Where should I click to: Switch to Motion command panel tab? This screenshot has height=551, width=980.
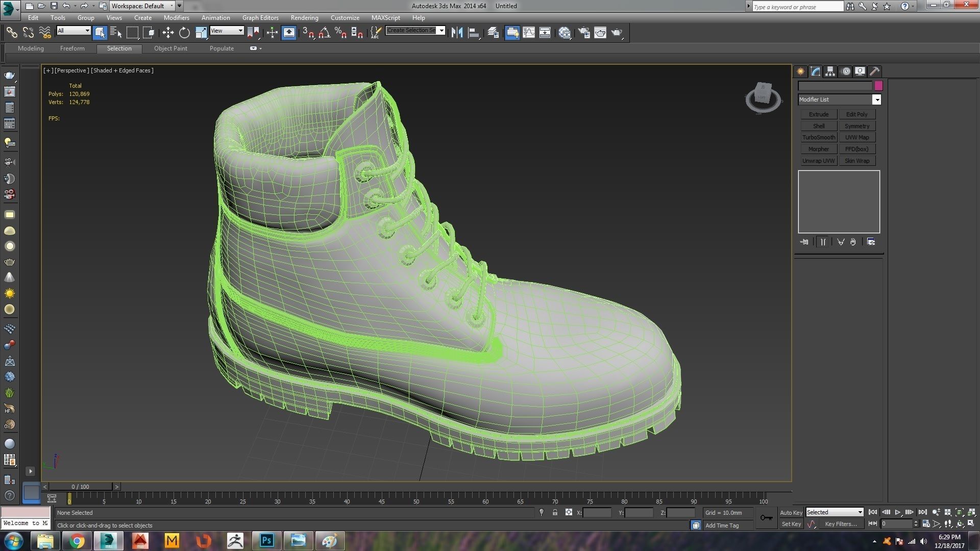[x=846, y=71]
